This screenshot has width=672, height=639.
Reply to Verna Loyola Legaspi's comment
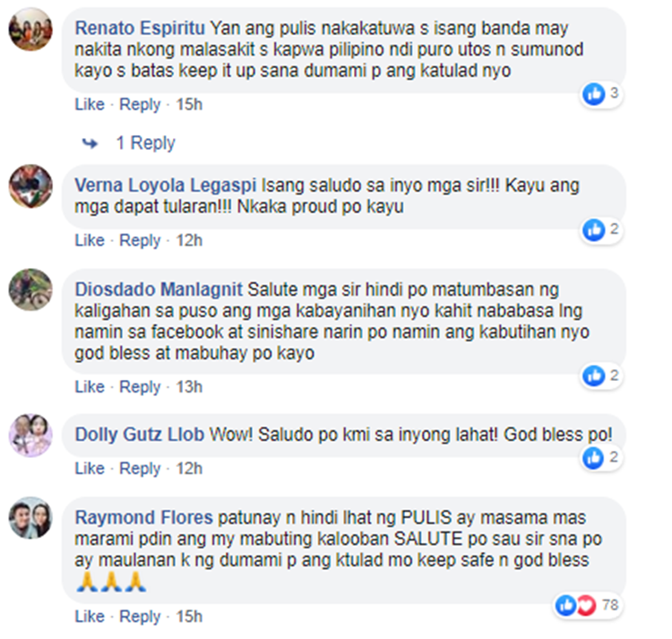[140, 240]
